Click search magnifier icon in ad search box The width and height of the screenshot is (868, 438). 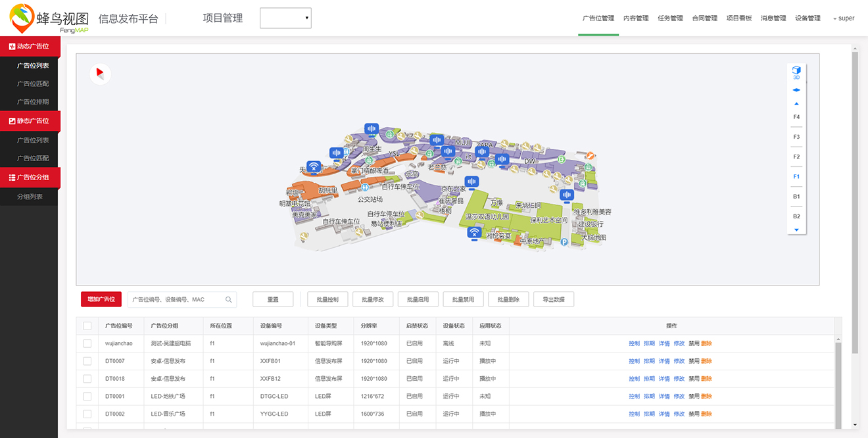[x=229, y=300]
